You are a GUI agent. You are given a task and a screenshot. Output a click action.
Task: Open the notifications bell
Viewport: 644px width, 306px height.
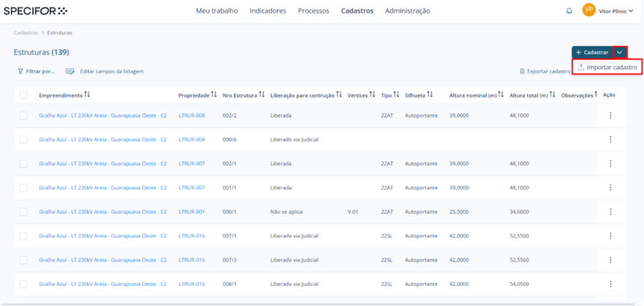point(569,11)
